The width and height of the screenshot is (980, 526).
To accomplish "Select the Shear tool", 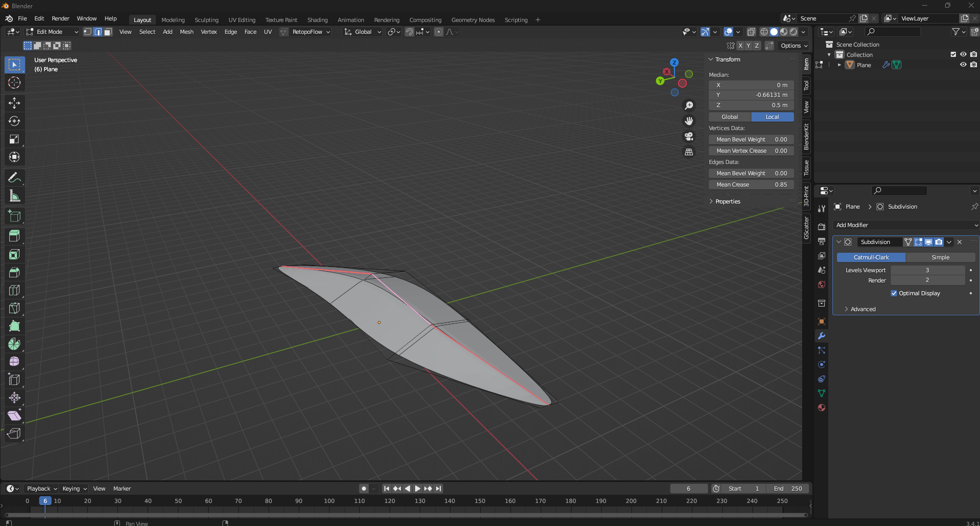I will click(14, 416).
